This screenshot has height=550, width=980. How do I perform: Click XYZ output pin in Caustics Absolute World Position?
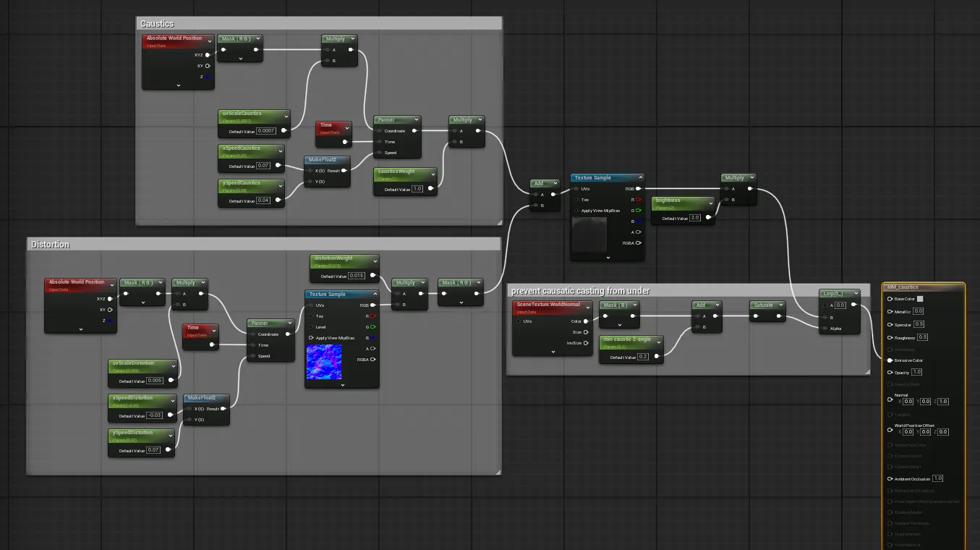[208, 55]
